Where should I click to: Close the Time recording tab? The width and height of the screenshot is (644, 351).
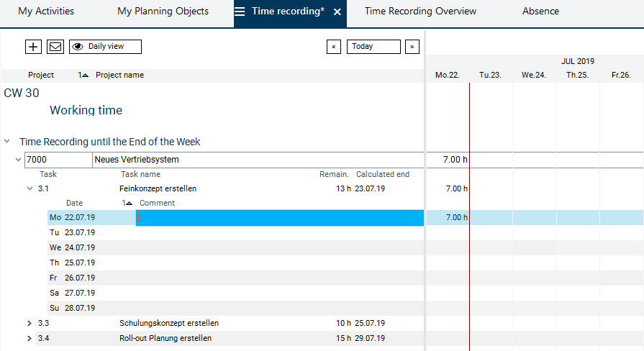pyautogui.click(x=337, y=12)
